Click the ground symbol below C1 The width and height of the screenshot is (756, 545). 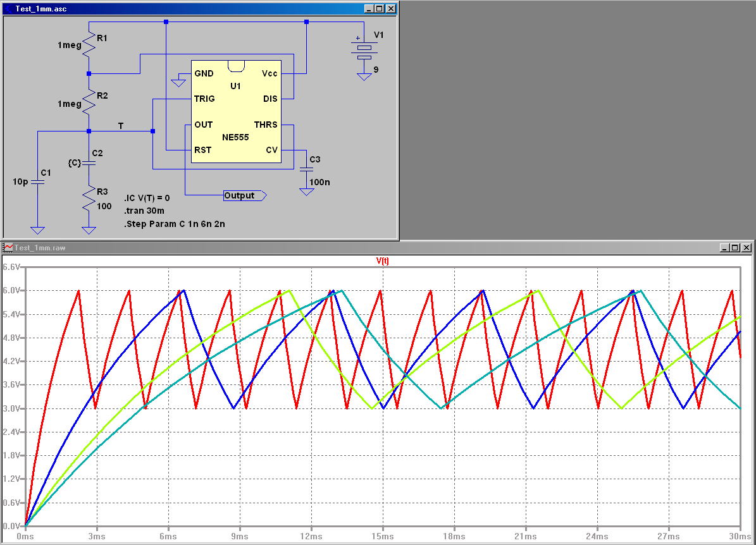[37, 230]
